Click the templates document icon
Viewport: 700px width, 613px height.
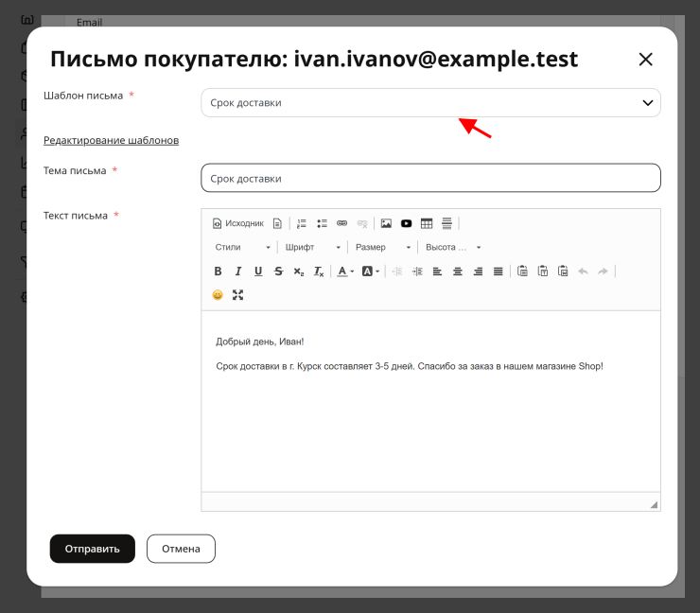(x=277, y=223)
